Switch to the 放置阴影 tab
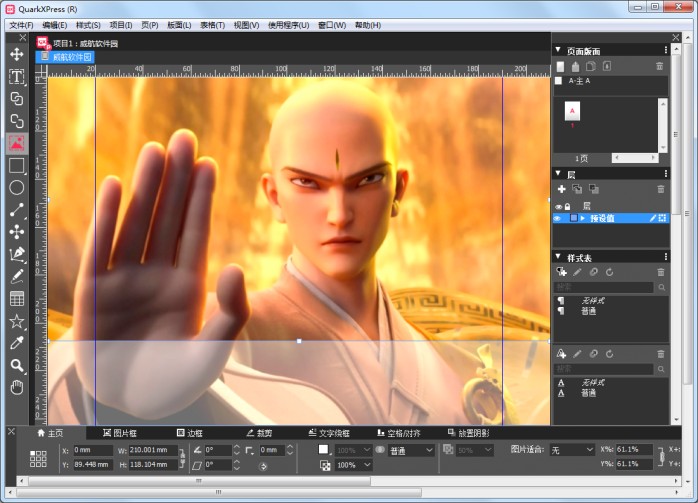This screenshot has width=698, height=503. (468, 433)
